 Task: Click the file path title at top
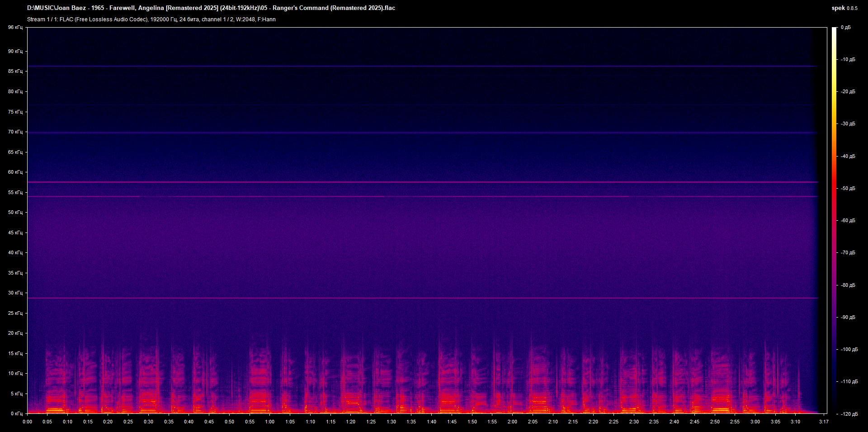(211, 8)
